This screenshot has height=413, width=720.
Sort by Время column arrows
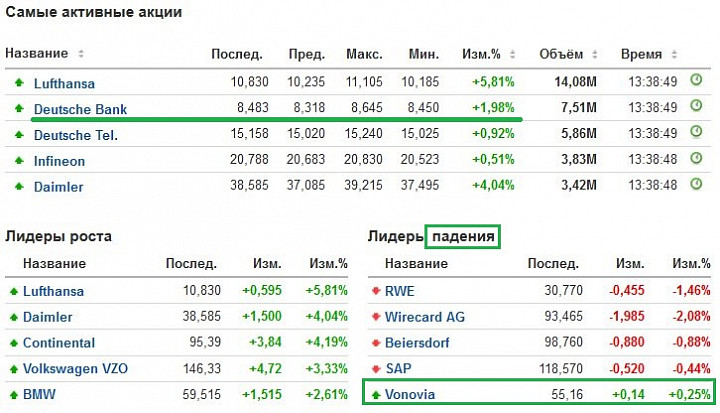tap(674, 54)
